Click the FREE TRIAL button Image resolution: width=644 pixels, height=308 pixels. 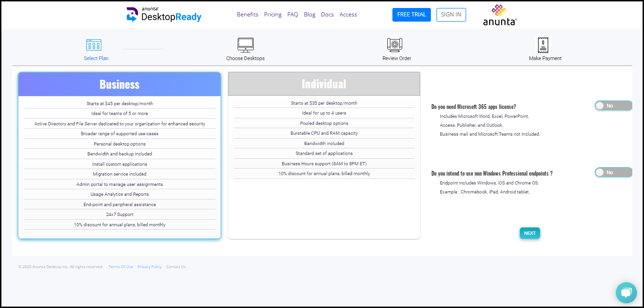(412, 15)
